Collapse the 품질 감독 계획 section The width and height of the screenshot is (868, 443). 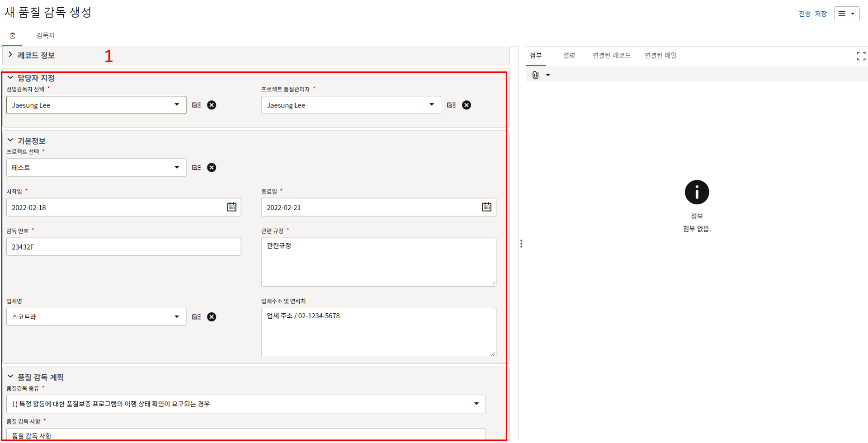[x=10, y=377]
